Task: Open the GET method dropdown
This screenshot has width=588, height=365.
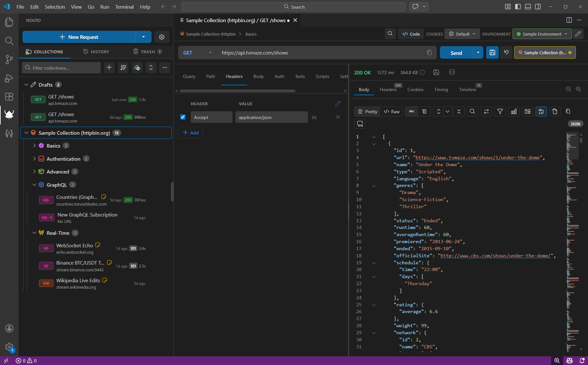Action: 197,53
